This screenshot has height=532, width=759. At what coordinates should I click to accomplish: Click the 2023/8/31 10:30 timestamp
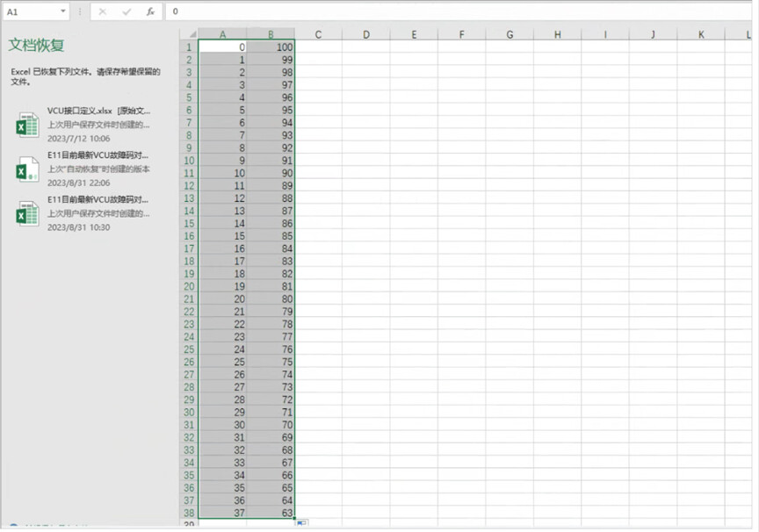(78, 227)
